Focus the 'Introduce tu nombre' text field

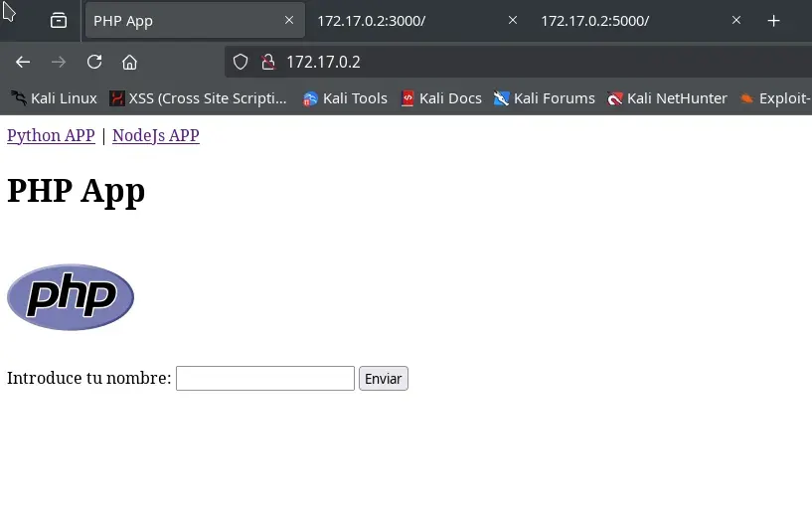265,378
